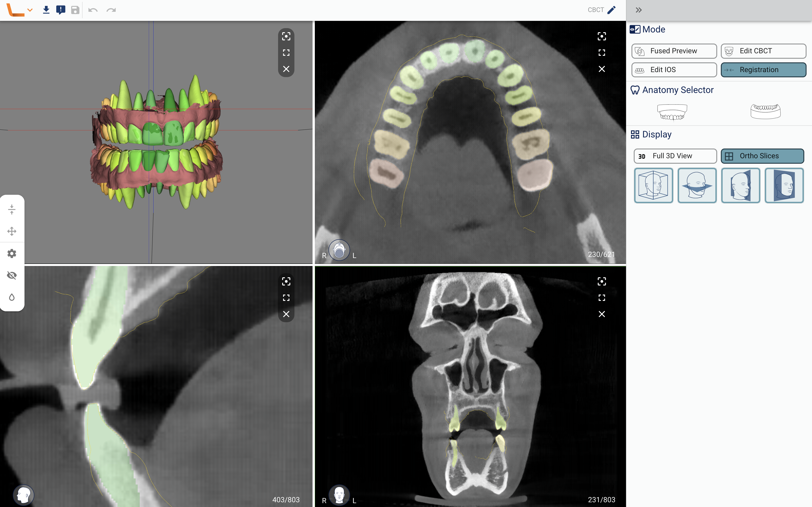Viewport: 812px width, 507px height.
Task: Select the move arrows tool
Action: coord(12,231)
